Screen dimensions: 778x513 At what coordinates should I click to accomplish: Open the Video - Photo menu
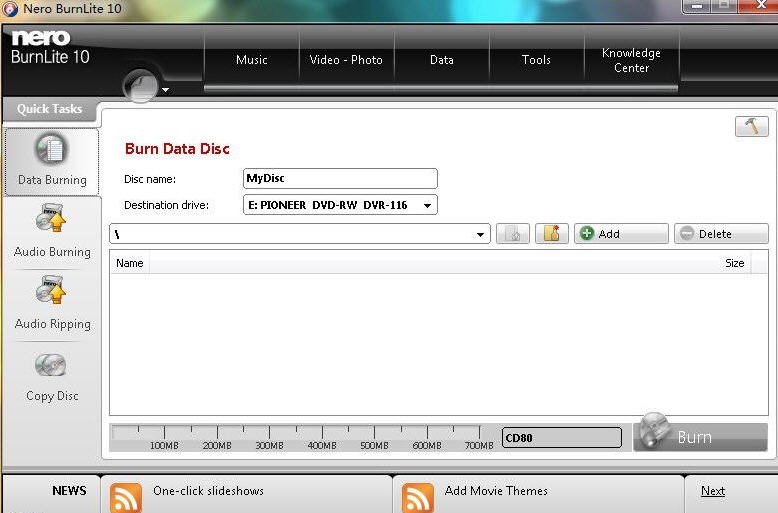pos(346,60)
